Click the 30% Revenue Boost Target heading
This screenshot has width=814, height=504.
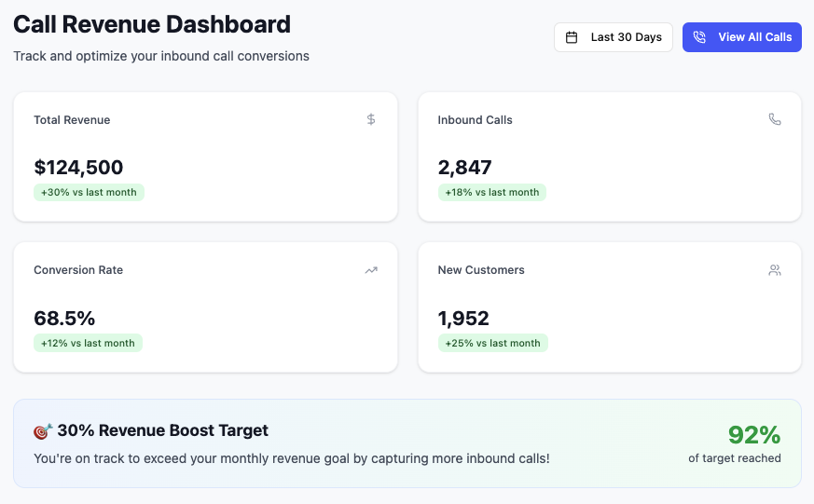tap(162, 430)
